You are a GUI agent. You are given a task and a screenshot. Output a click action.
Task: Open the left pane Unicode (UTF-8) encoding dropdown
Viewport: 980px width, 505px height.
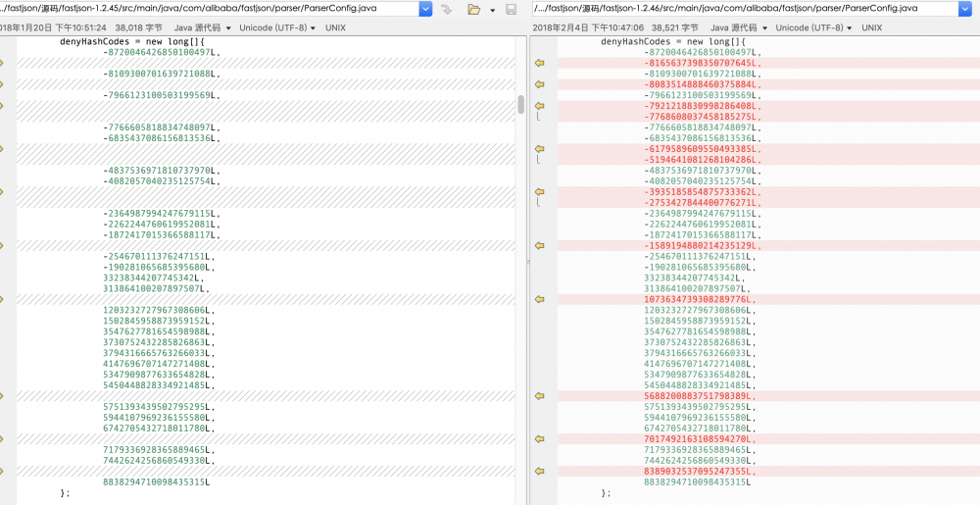[x=277, y=27]
